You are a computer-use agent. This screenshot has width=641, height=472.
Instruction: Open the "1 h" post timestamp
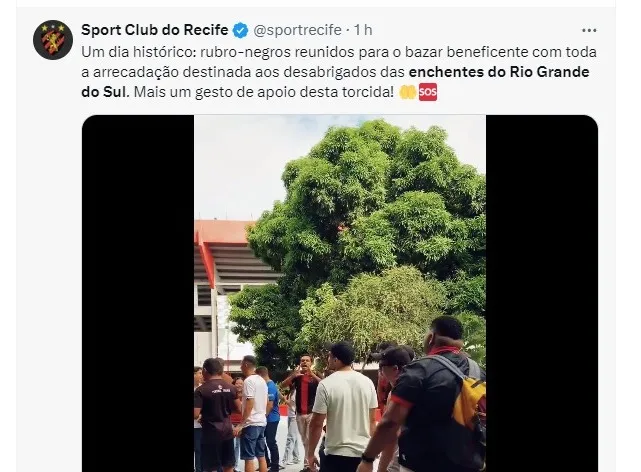363,30
